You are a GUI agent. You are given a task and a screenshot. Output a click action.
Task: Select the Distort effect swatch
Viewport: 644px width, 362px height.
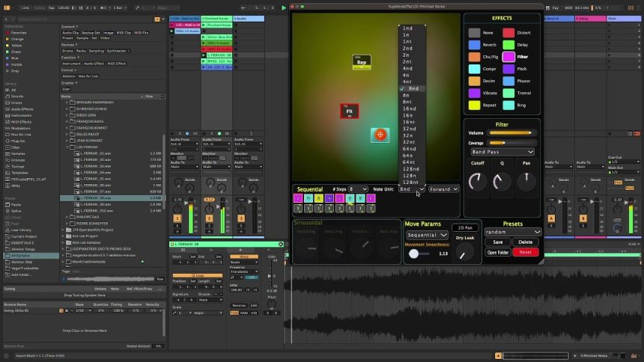point(508,33)
